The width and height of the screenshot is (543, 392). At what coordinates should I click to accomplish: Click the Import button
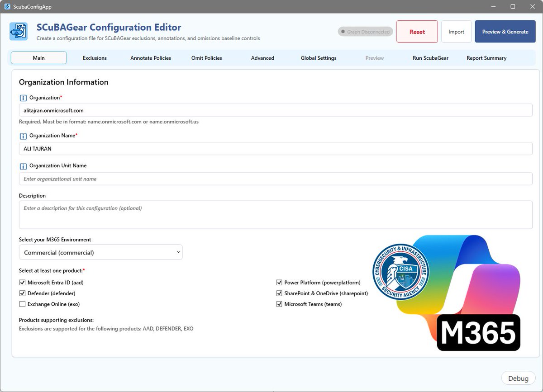coord(457,32)
